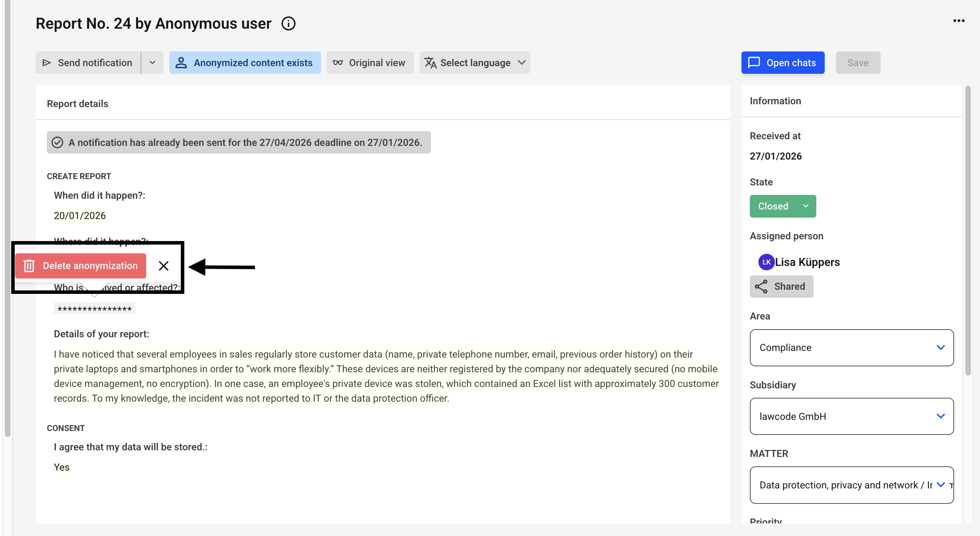Viewport: 980px width, 536px height.
Task: Open the three-dots more options menu
Action: tap(958, 21)
